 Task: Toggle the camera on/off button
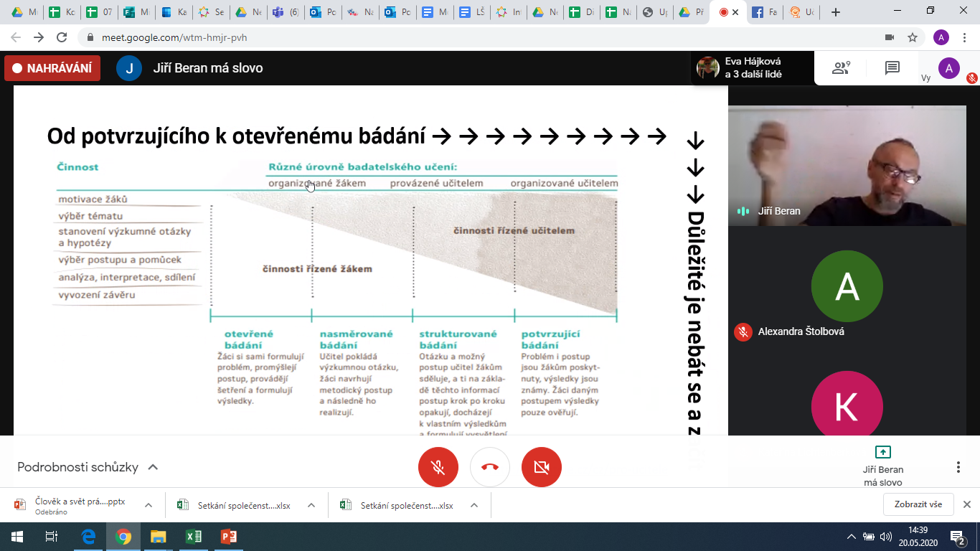pyautogui.click(x=542, y=467)
